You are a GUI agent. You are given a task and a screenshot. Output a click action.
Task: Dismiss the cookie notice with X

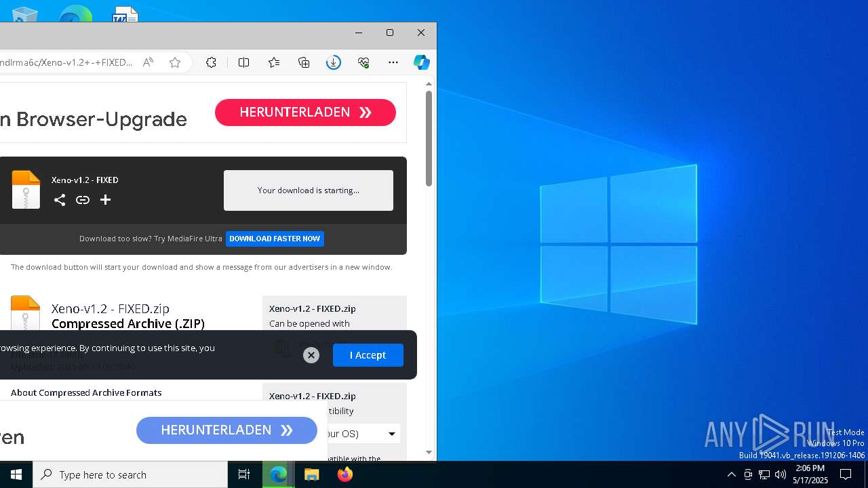311,355
